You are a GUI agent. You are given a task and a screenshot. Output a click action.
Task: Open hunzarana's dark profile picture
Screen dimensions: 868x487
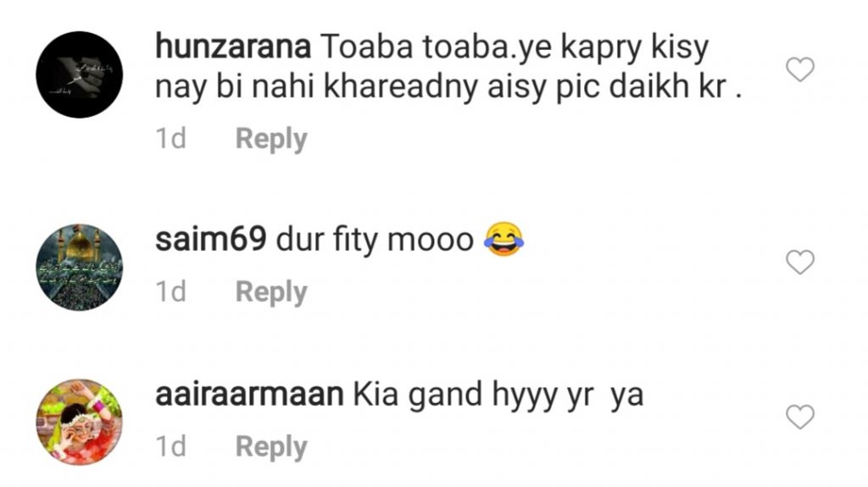(80, 75)
